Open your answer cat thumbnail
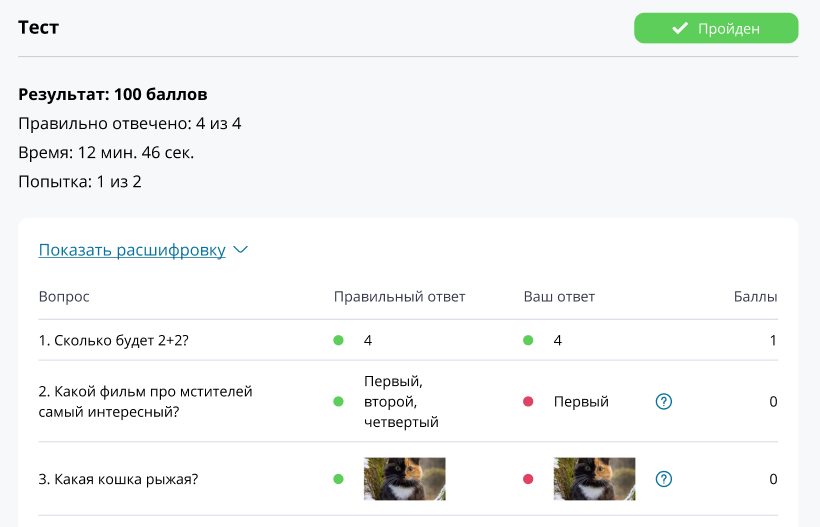This screenshot has width=820, height=527. (595, 479)
